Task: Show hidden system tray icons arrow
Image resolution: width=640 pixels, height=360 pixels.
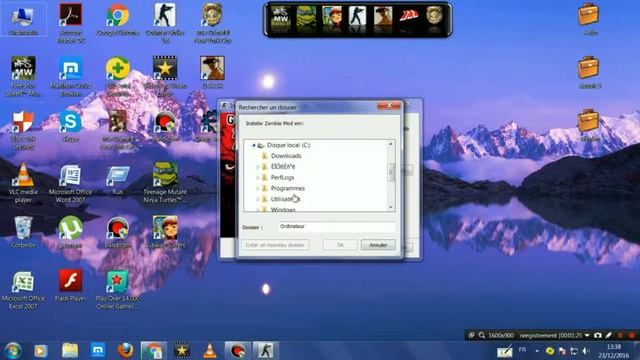Action: point(537,351)
